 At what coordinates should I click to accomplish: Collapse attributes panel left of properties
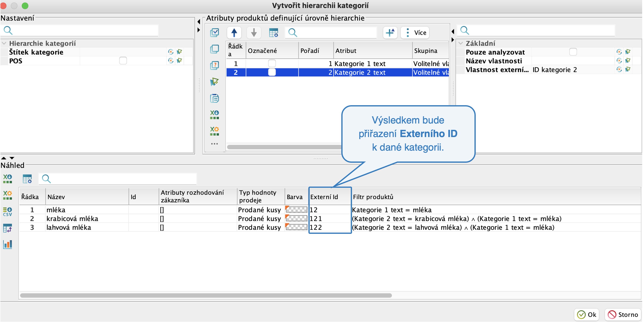[x=453, y=31]
